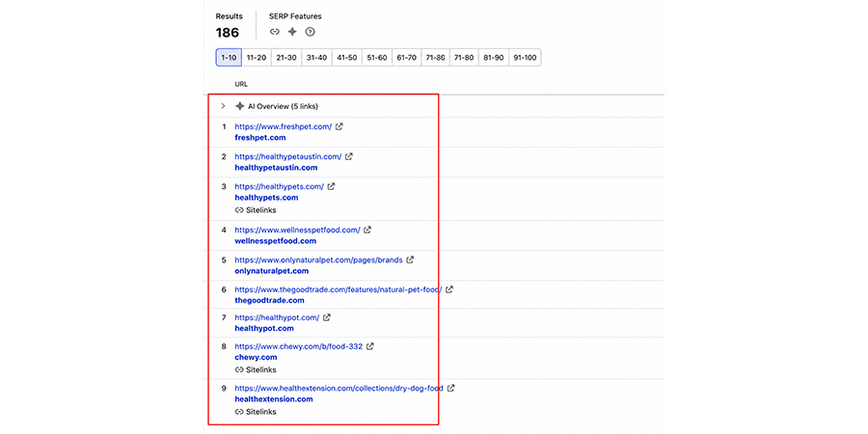The width and height of the screenshot is (868, 434).
Task: Open the onlynaturalpet.com/pages/brands URL link
Action: point(318,259)
